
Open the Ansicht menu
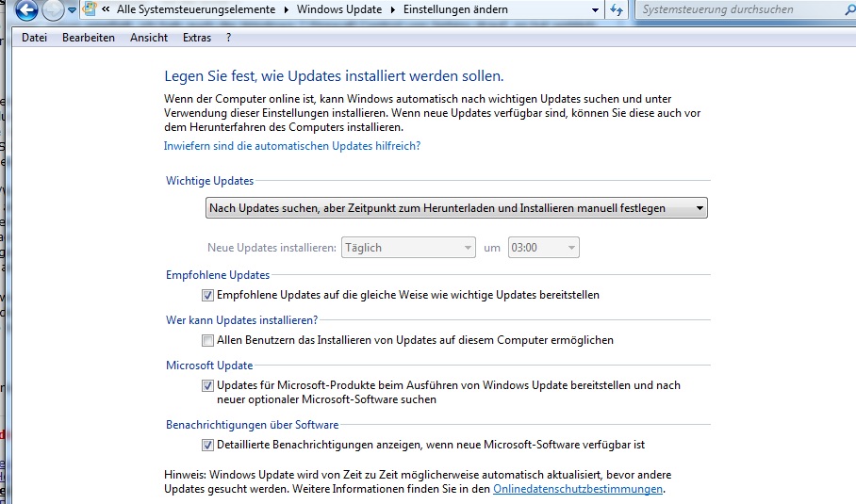tap(149, 38)
